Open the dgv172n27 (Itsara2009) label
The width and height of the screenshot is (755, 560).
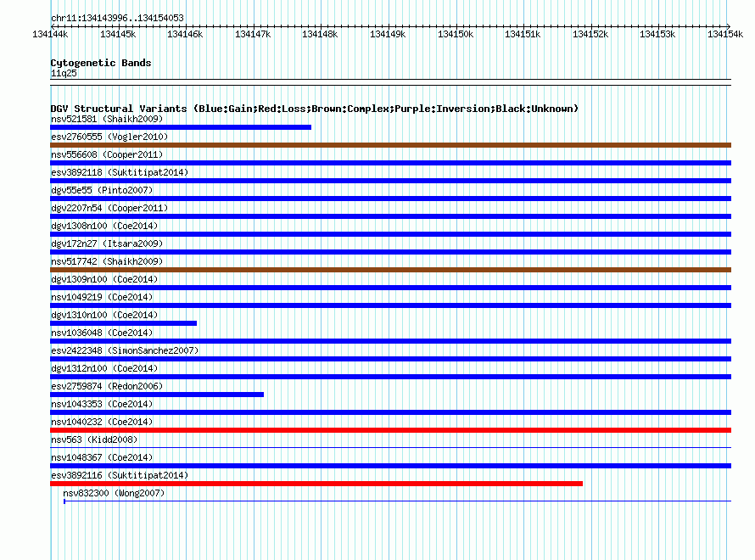(107, 244)
